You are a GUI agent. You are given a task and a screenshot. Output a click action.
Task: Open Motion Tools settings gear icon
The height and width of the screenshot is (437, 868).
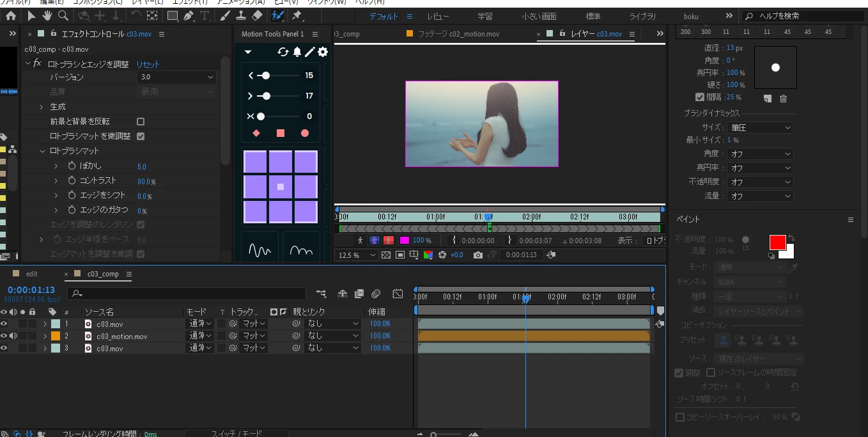323,52
